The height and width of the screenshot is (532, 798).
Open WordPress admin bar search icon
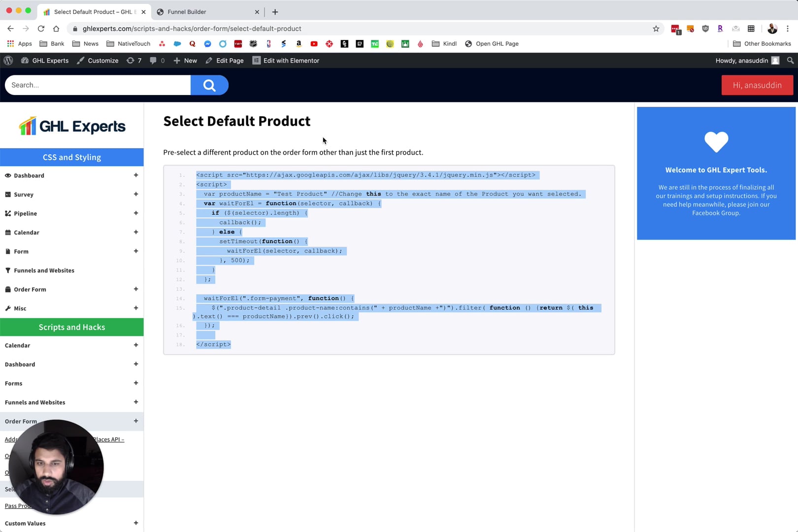click(790, 61)
